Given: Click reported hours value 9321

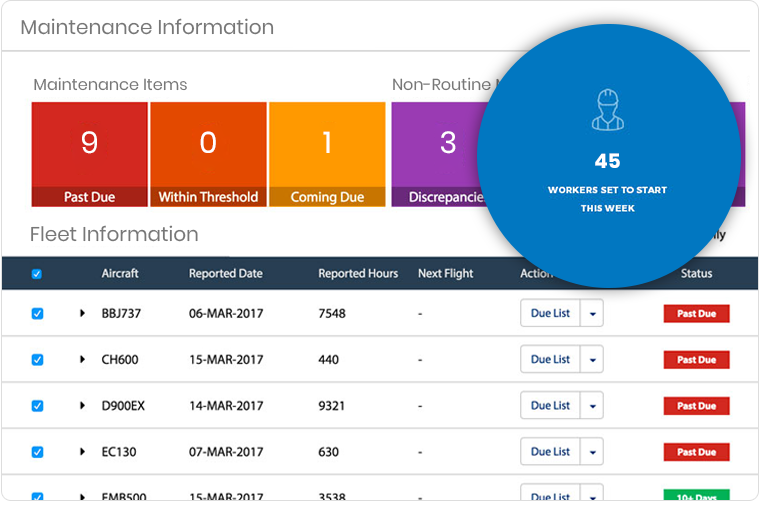Looking at the screenshot, I should point(332,406).
